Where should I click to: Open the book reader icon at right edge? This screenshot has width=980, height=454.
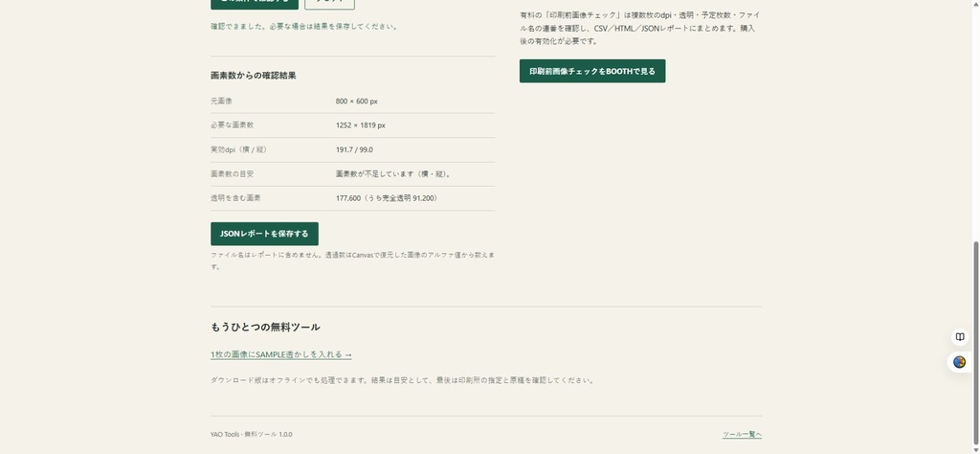coord(960,337)
